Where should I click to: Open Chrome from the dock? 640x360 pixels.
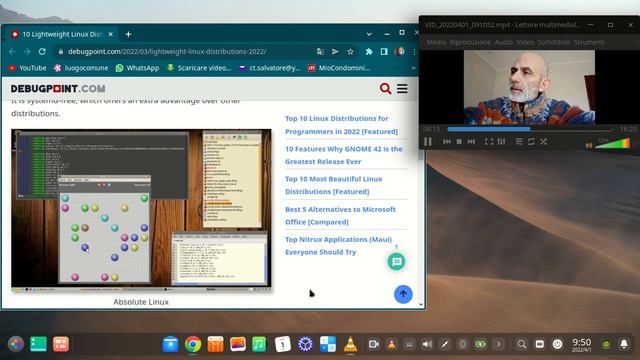click(x=193, y=344)
